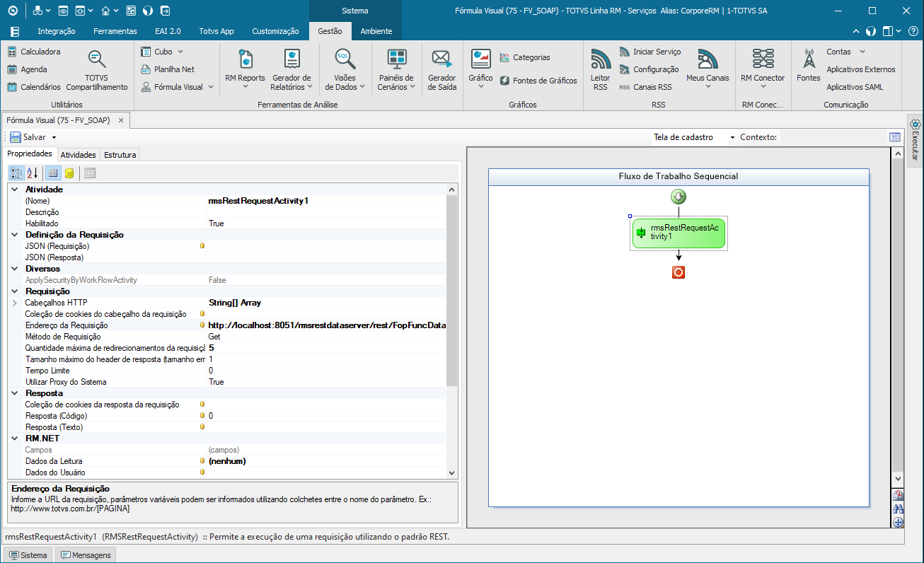
Task: Click the Endereço da Requisição URL value
Action: tap(327, 325)
